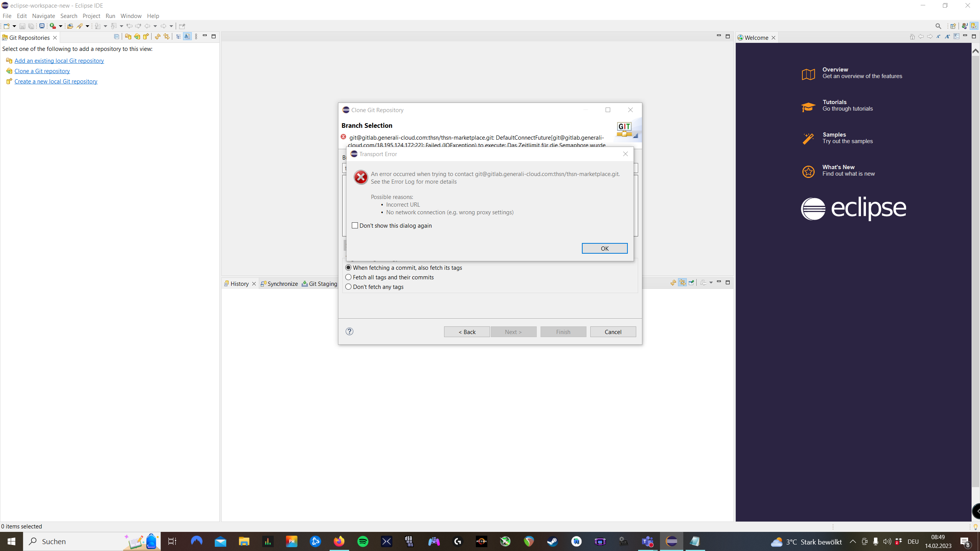Click the Open Perspective icon
Screen dimensions: 980x551
(953, 26)
